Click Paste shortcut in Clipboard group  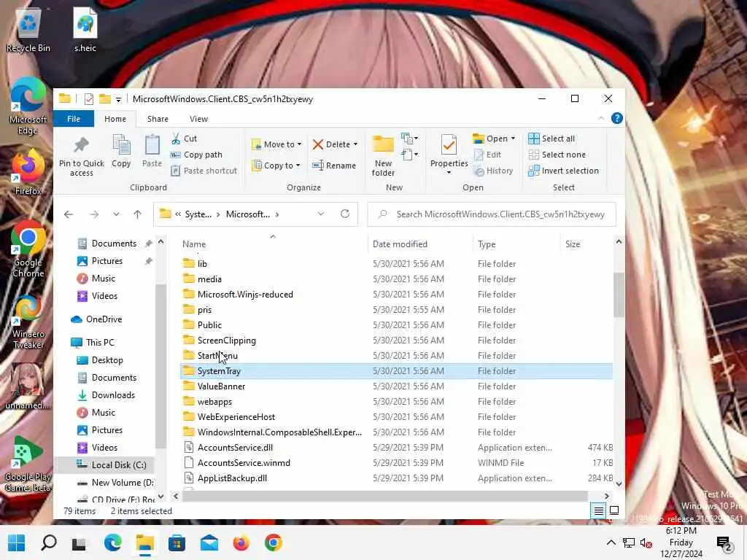tap(204, 171)
